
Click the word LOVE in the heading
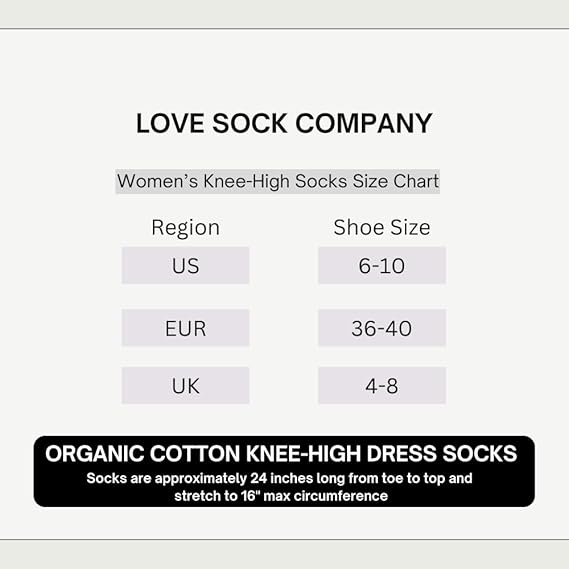[x=170, y=123]
